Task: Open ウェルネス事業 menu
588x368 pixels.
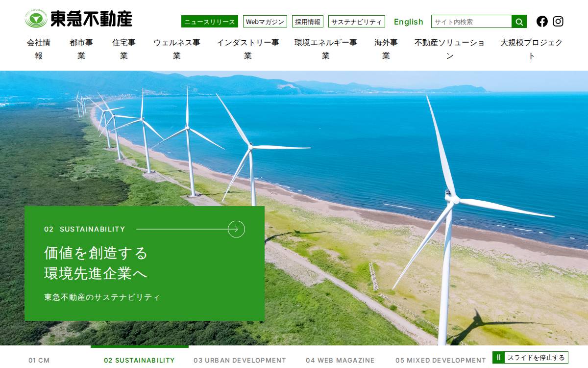Action: [177, 49]
